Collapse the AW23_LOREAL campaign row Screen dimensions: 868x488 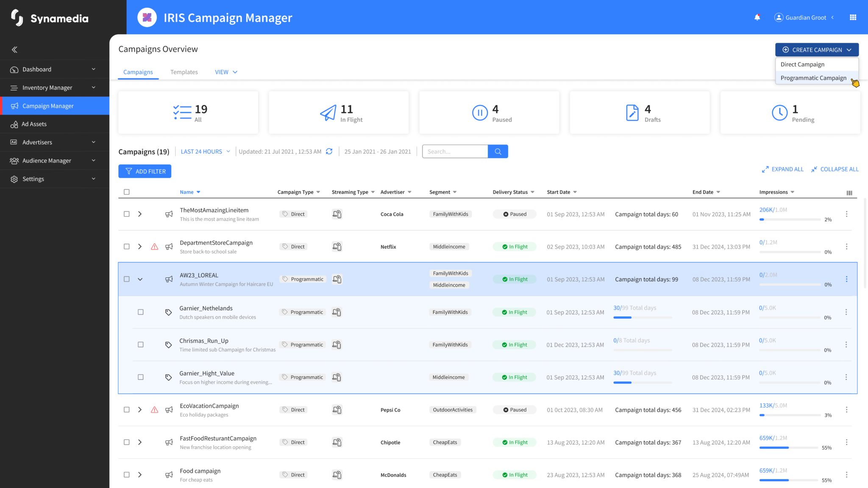tap(140, 279)
